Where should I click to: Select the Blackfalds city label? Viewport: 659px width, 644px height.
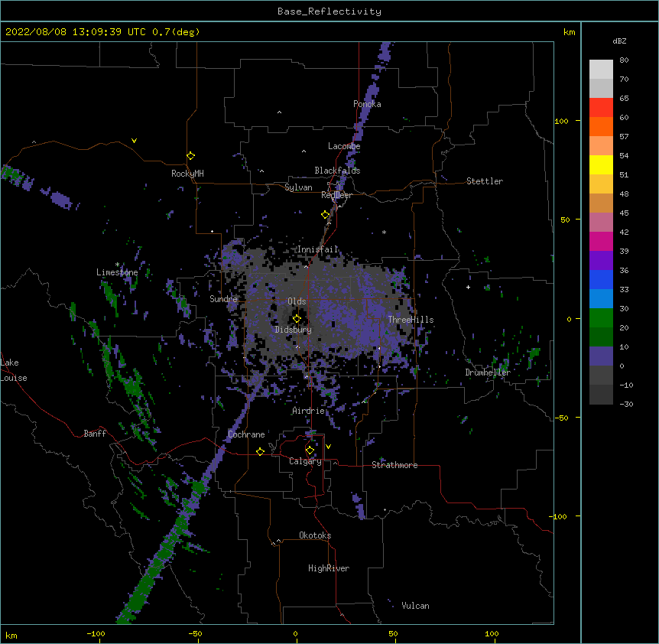[337, 171]
